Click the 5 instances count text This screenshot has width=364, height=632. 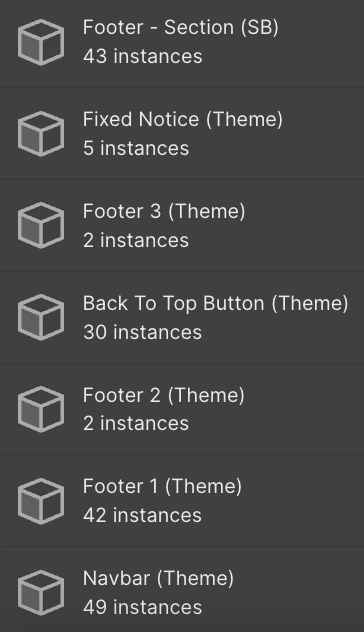point(136,148)
